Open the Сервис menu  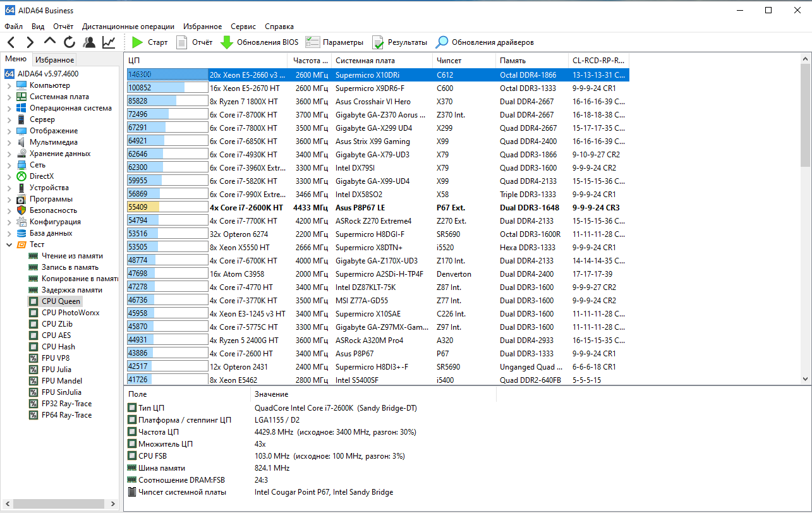click(243, 27)
